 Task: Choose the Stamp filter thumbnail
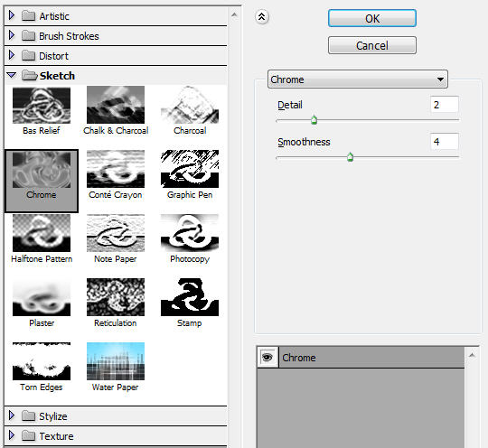[190, 297]
